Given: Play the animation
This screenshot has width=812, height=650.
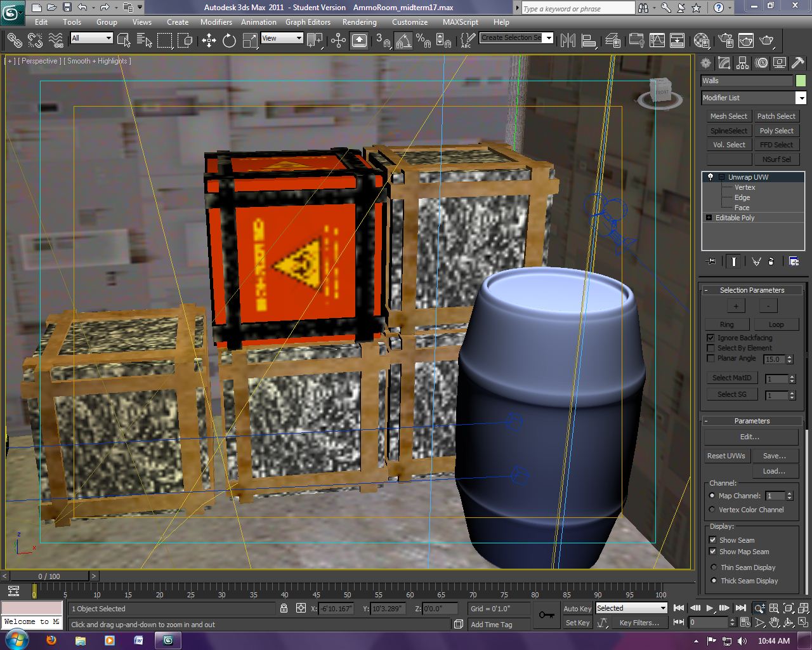Looking at the screenshot, I should coord(710,608).
